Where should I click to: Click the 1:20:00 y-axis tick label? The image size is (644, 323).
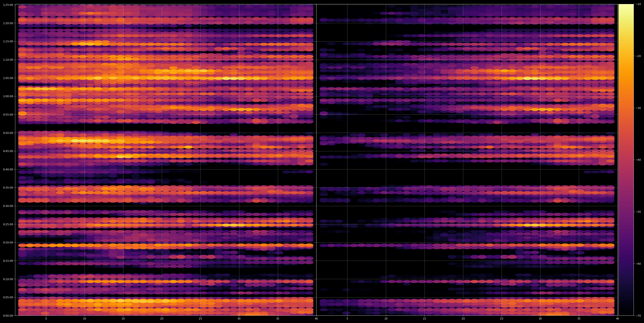point(8,23)
